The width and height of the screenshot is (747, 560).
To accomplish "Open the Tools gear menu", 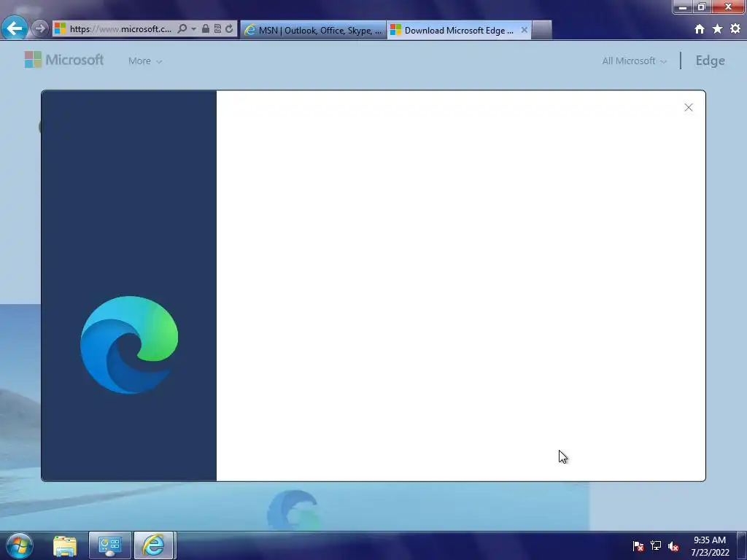I will pos(735,29).
